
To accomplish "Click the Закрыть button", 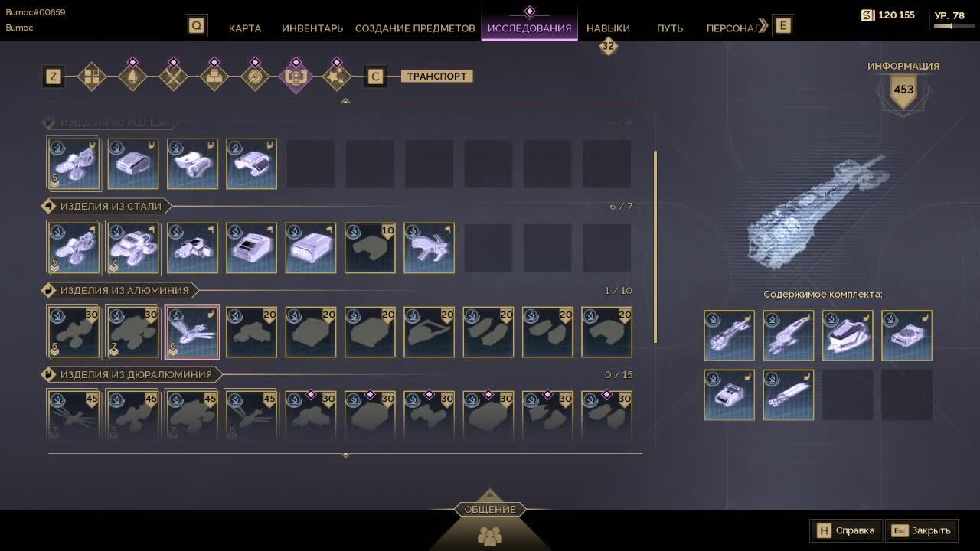I will coord(922,530).
